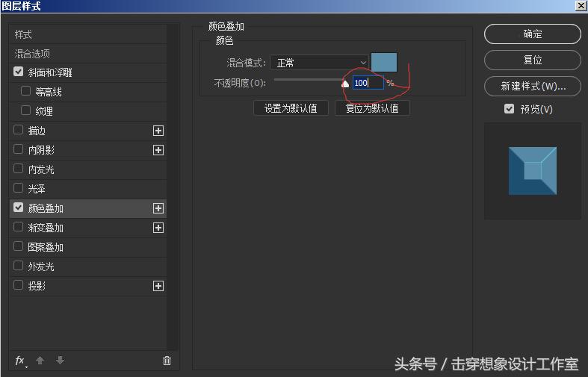Toggle the 预览 preview checkbox
588x377 pixels.
(509, 109)
